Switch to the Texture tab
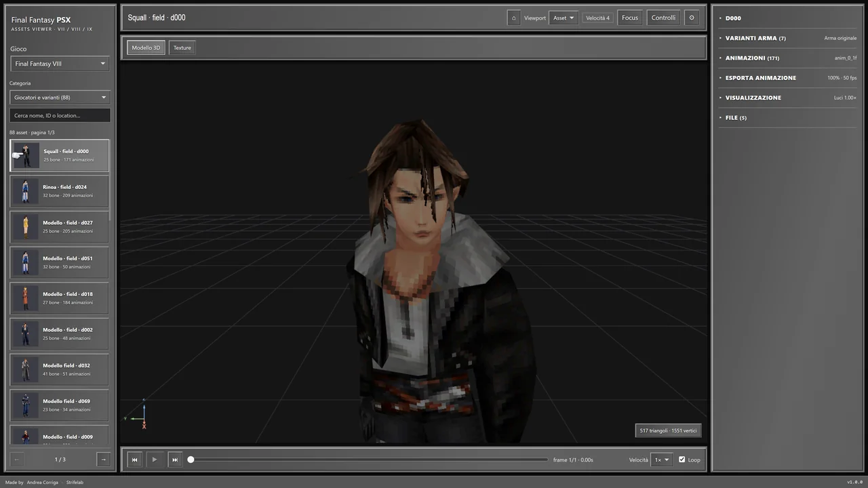This screenshot has height=488, width=868. tap(182, 48)
